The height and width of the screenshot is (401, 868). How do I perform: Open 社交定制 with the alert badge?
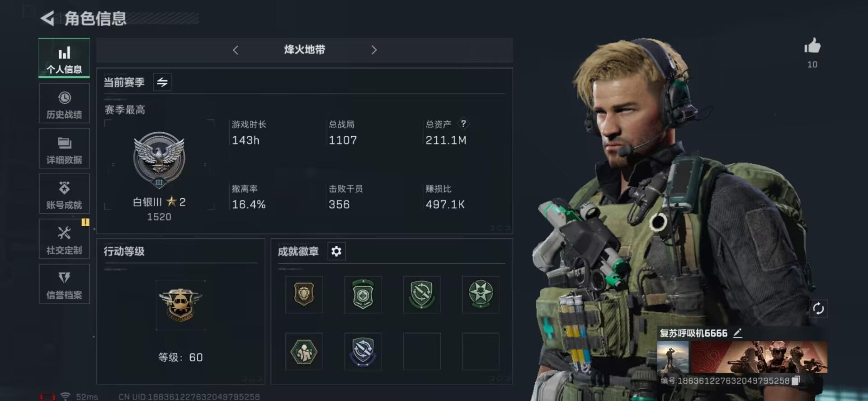(64, 239)
